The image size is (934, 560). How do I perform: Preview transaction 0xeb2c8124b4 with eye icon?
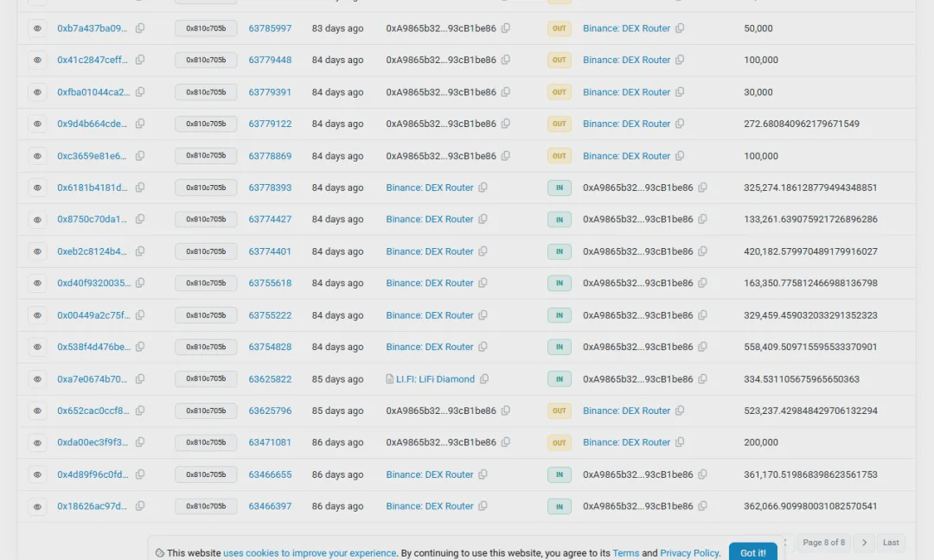pos(37,251)
